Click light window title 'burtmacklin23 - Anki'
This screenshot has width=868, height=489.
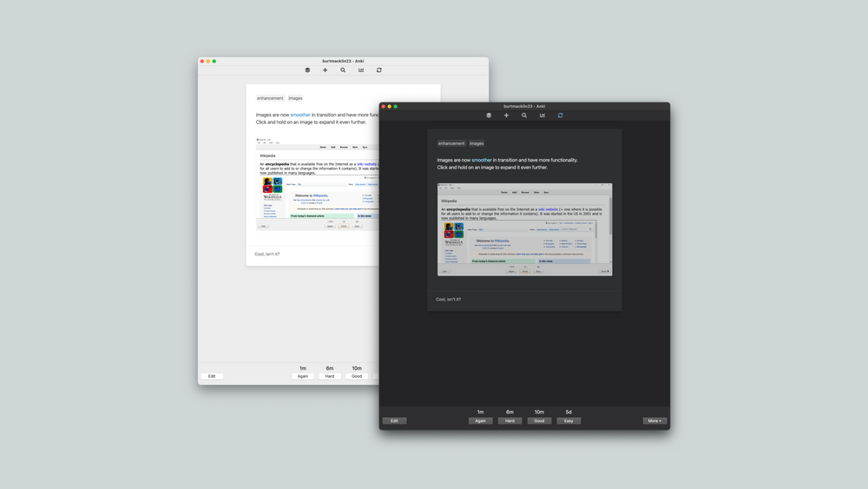click(x=343, y=61)
